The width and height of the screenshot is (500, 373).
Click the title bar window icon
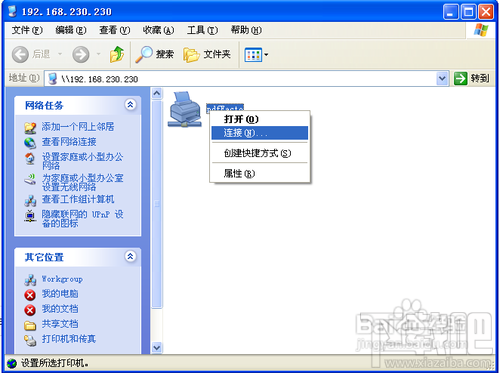tap(12, 11)
